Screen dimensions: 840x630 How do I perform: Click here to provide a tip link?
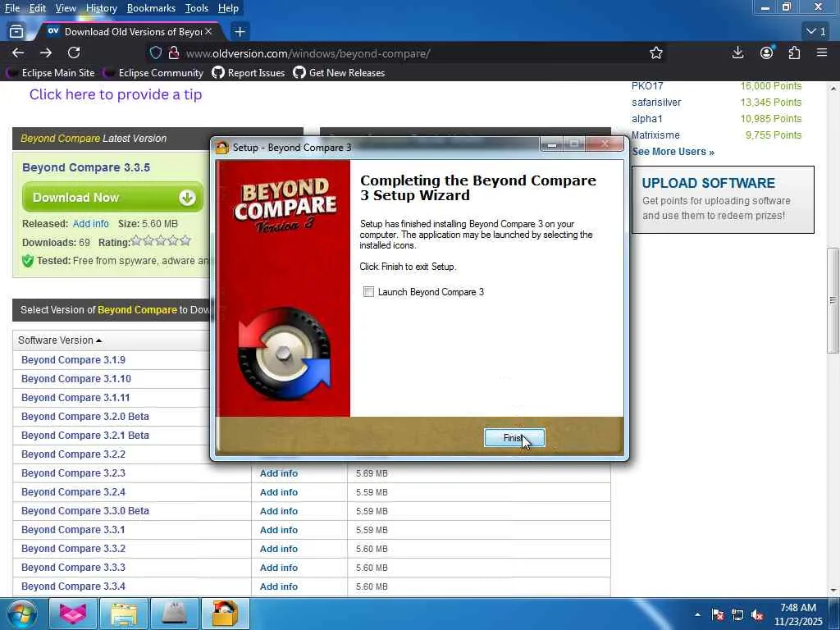[116, 94]
